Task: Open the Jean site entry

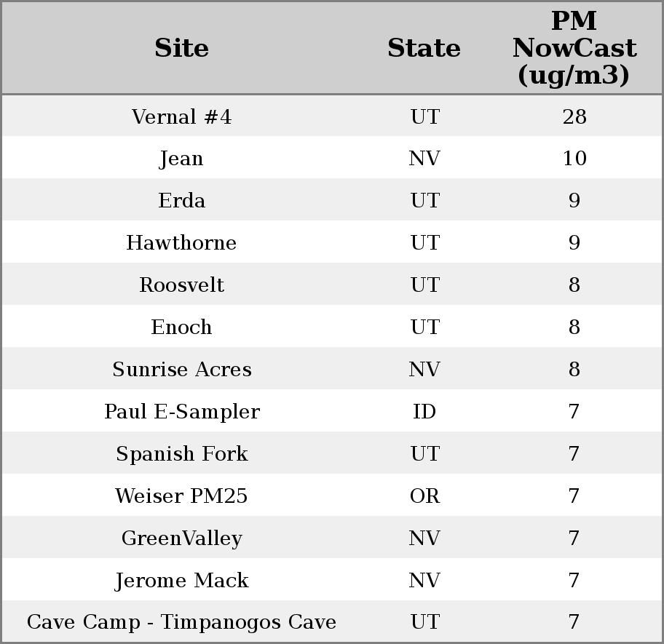Action: (x=181, y=159)
